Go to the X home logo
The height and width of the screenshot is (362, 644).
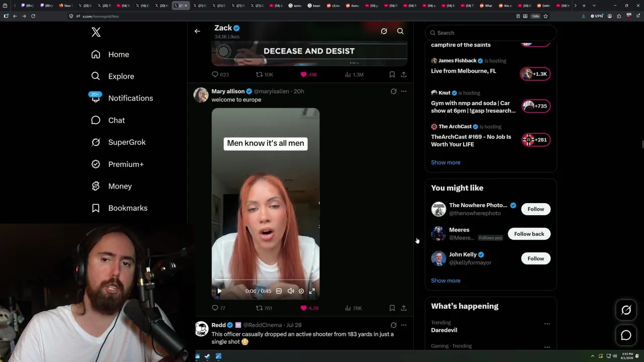[x=96, y=33]
